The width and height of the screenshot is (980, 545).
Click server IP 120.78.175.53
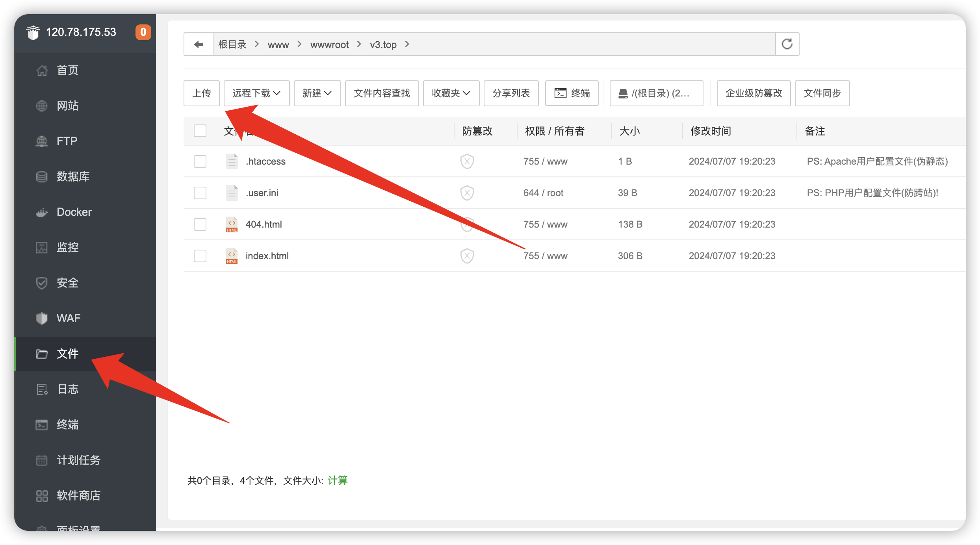[81, 32]
